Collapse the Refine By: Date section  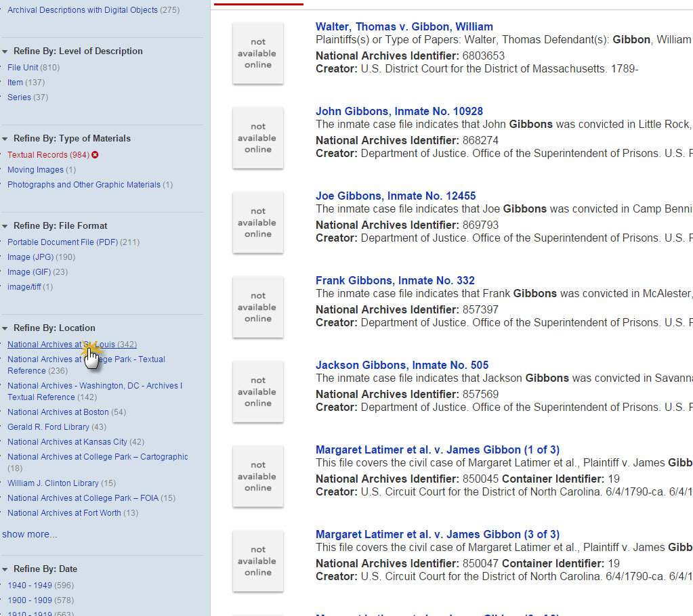5,569
